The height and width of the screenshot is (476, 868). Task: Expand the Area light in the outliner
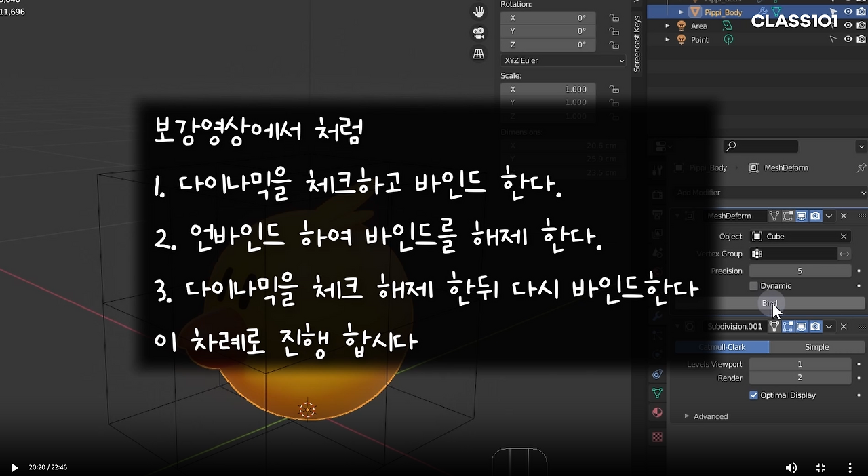click(x=667, y=26)
